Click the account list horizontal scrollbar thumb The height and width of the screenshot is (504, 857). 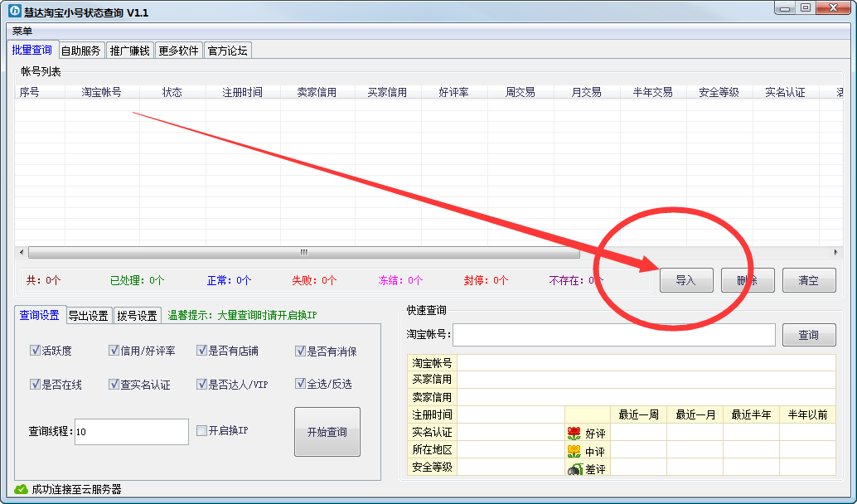(303, 252)
